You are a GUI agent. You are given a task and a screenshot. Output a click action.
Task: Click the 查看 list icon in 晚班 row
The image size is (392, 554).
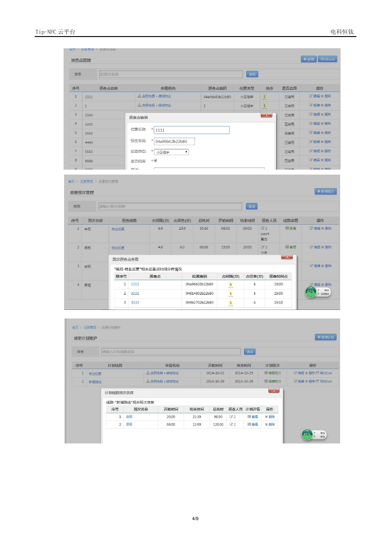tap(287, 247)
